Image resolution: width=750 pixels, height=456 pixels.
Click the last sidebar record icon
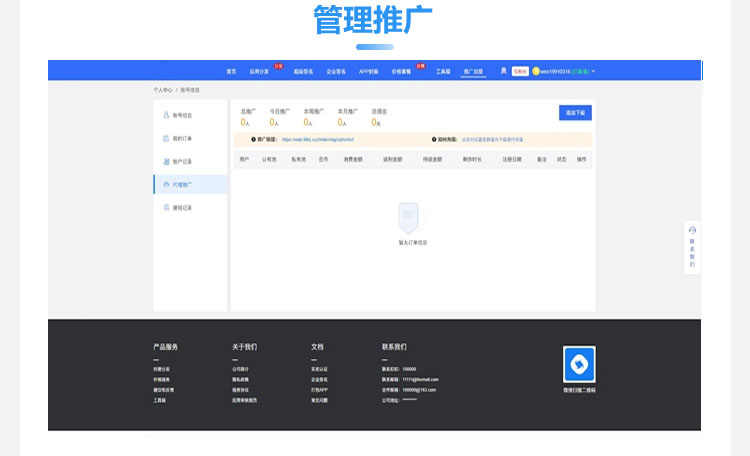166,208
